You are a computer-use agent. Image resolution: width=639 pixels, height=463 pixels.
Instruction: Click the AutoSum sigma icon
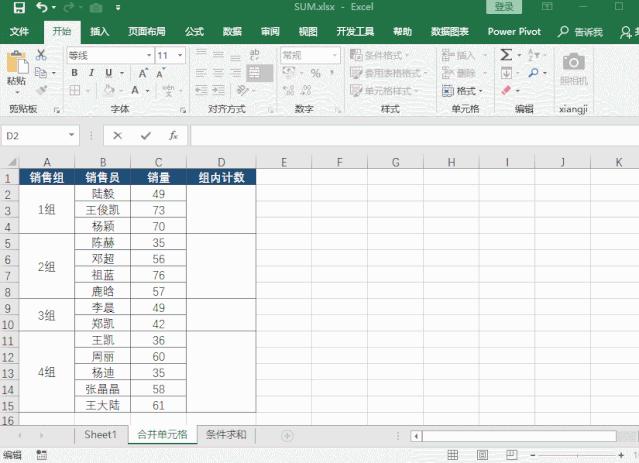pos(506,55)
